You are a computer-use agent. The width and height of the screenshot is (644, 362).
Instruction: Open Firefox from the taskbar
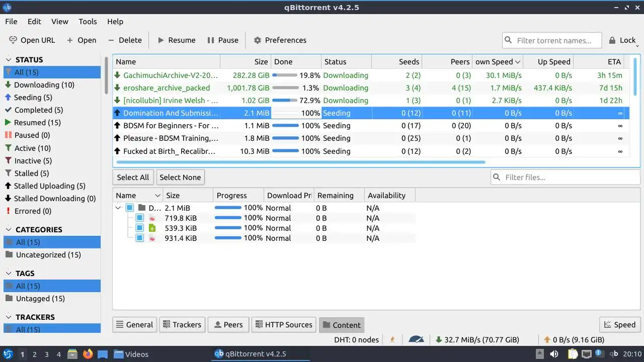click(x=88, y=354)
